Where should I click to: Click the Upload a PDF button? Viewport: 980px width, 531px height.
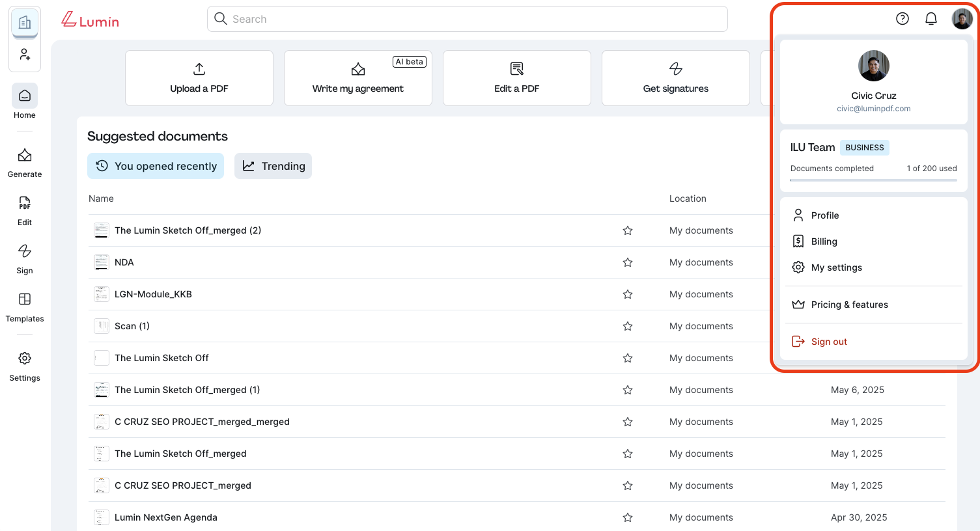click(199, 78)
